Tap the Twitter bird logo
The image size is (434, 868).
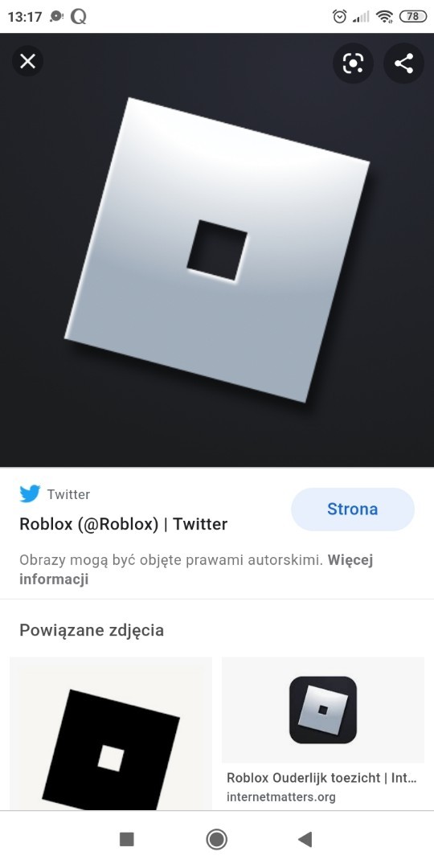[30, 493]
